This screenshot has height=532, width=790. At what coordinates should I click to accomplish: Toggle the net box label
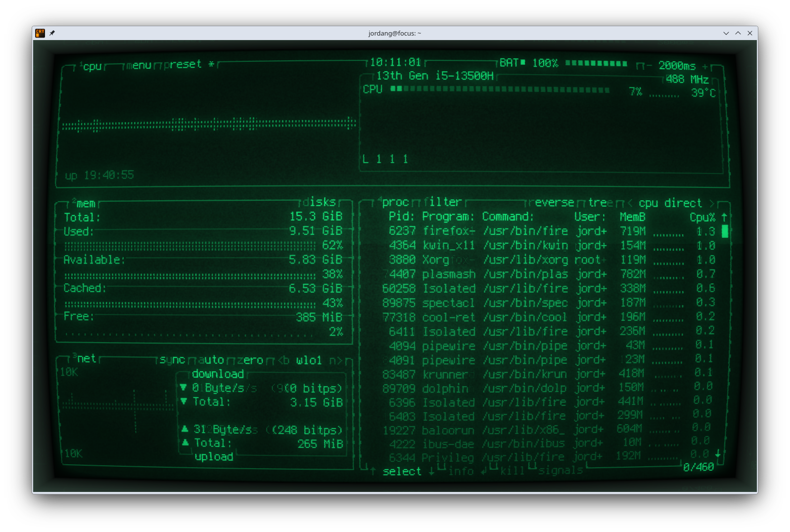pos(85,358)
